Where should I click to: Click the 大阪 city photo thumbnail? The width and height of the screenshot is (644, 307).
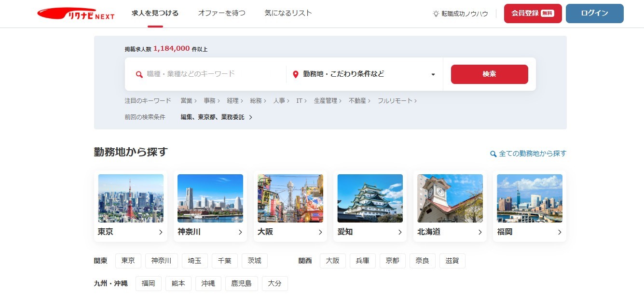tap(290, 198)
